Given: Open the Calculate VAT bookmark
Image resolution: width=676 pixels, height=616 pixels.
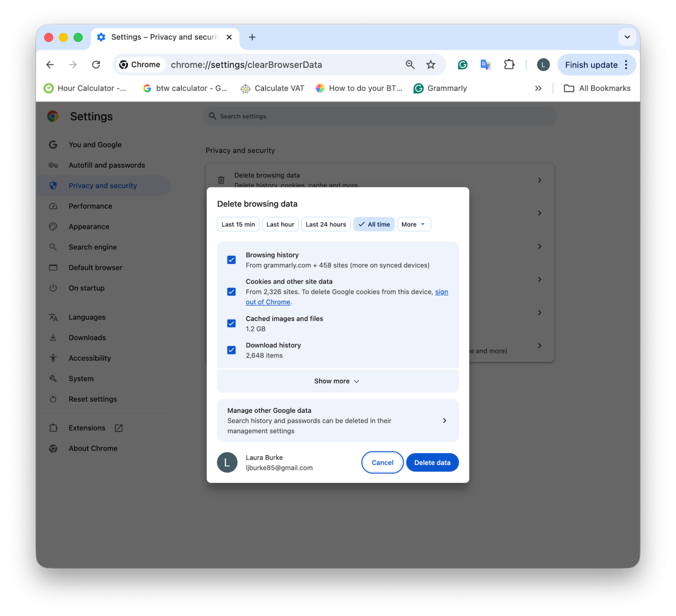Looking at the screenshot, I should tap(272, 88).
